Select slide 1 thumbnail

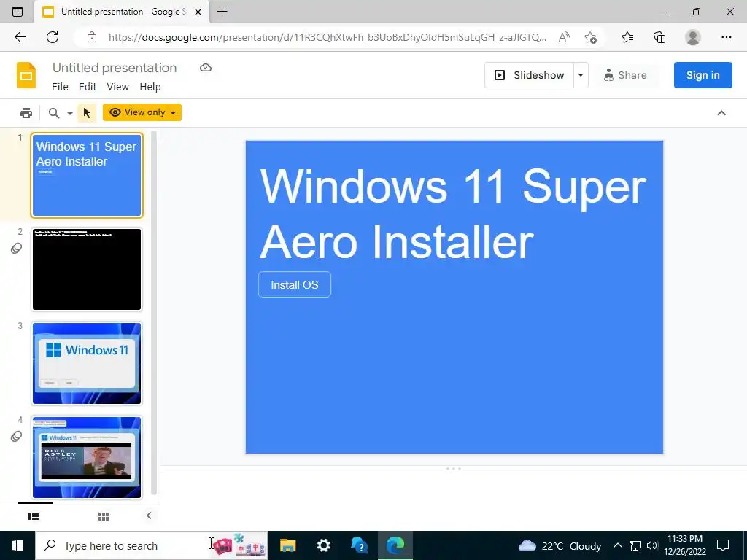[87, 175]
